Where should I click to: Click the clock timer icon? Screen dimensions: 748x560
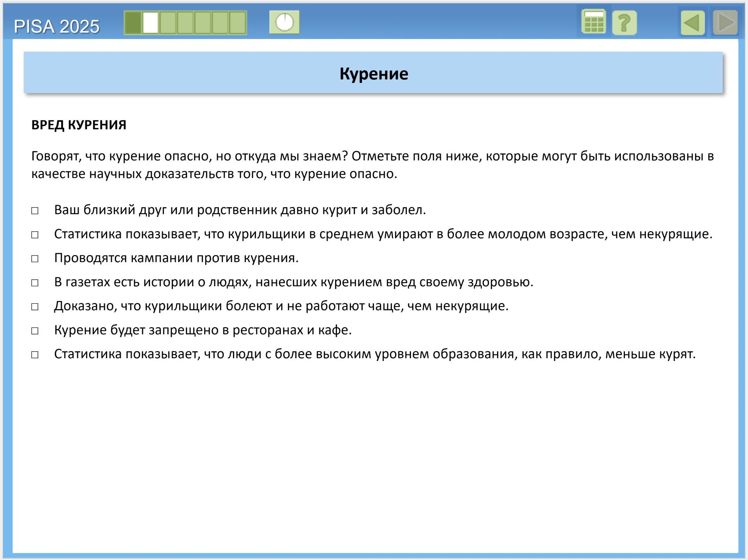coord(284,22)
